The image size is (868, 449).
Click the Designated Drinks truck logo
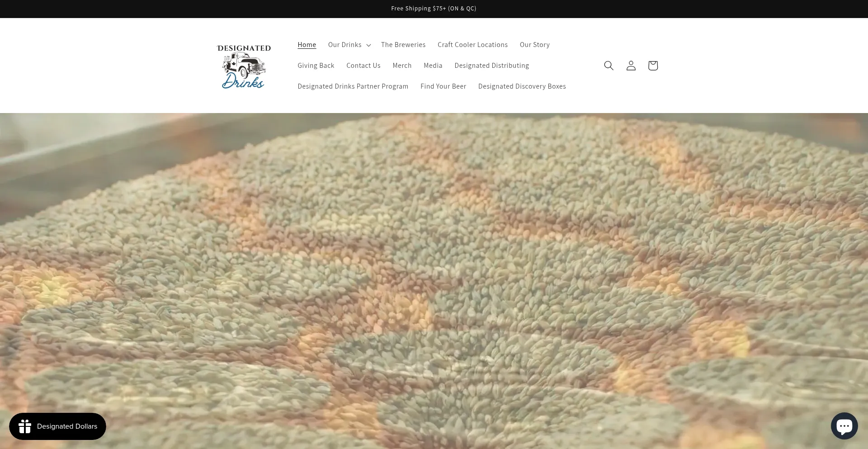click(x=244, y=66)
